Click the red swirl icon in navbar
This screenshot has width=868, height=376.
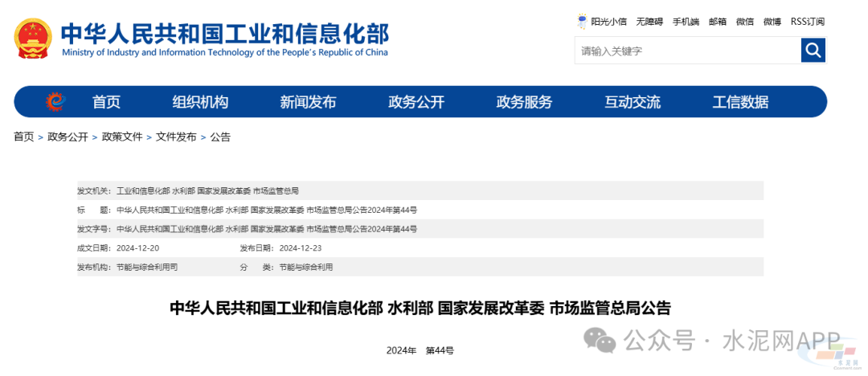(55, 102)
